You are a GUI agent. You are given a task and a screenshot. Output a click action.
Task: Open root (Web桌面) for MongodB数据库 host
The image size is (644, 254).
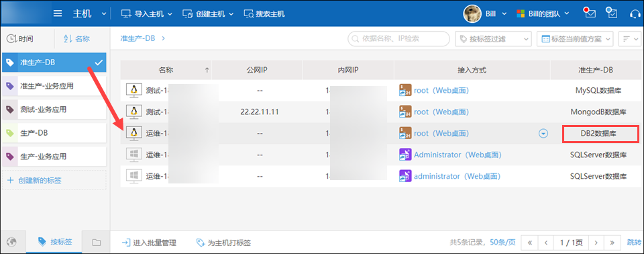[x=441, y=112]
